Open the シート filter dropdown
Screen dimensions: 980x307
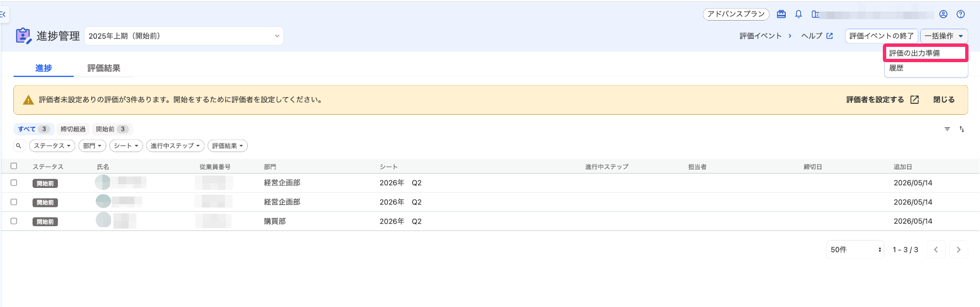point(126,146)
